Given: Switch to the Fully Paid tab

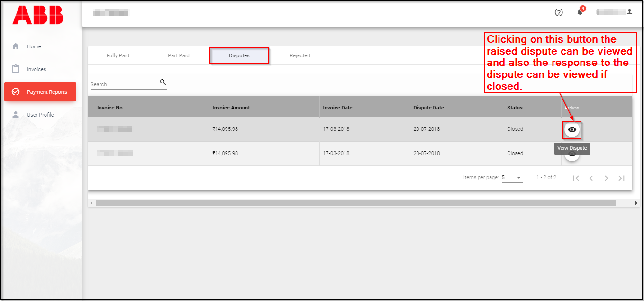Looking at the screenshot, I should 118,55.
